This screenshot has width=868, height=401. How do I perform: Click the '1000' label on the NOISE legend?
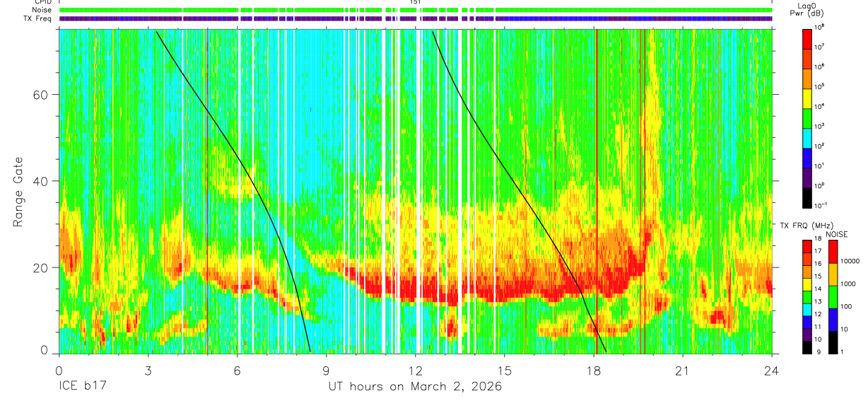pos(848,284)
